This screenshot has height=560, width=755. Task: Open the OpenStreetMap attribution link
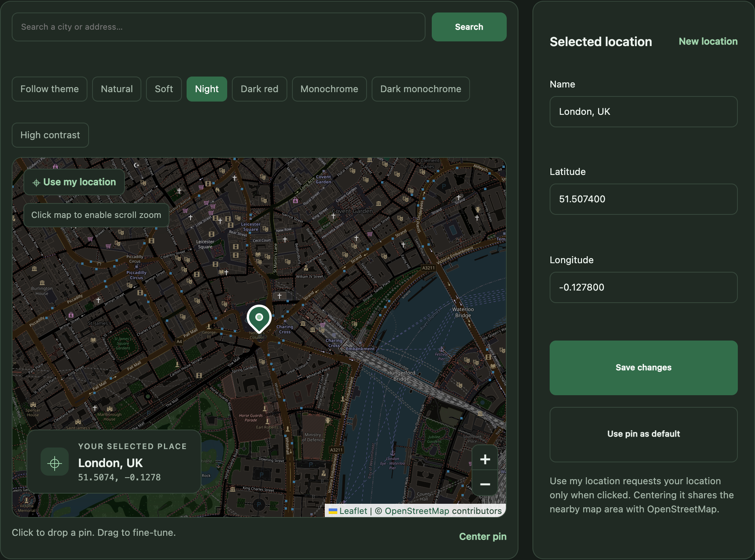pos(417,511)
